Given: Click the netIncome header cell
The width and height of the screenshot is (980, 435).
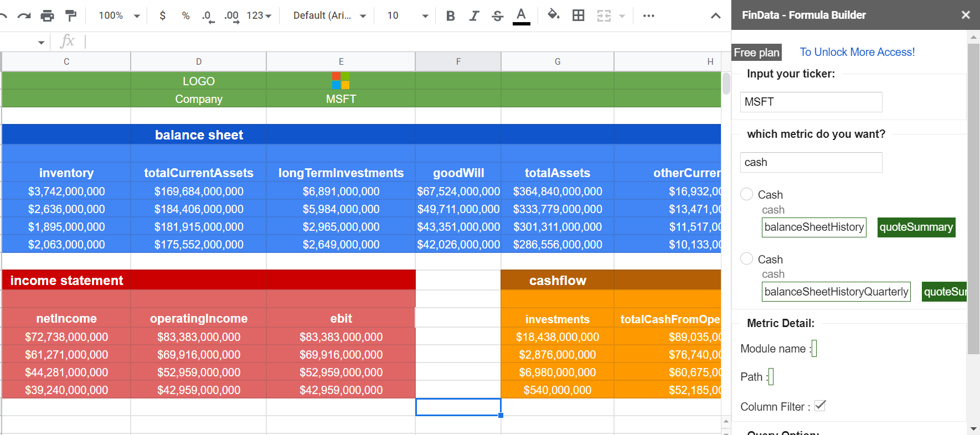Looking at the screenshot, I should (66, 318).
